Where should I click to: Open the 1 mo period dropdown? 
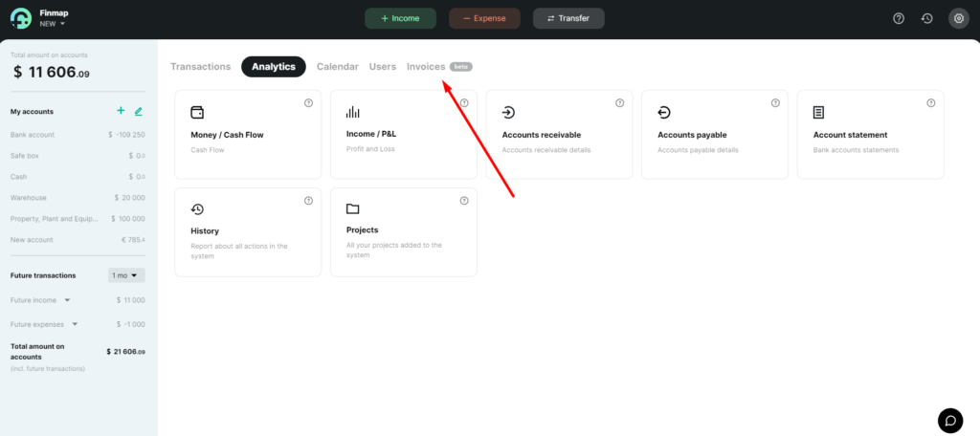click(x=126, y=275)
